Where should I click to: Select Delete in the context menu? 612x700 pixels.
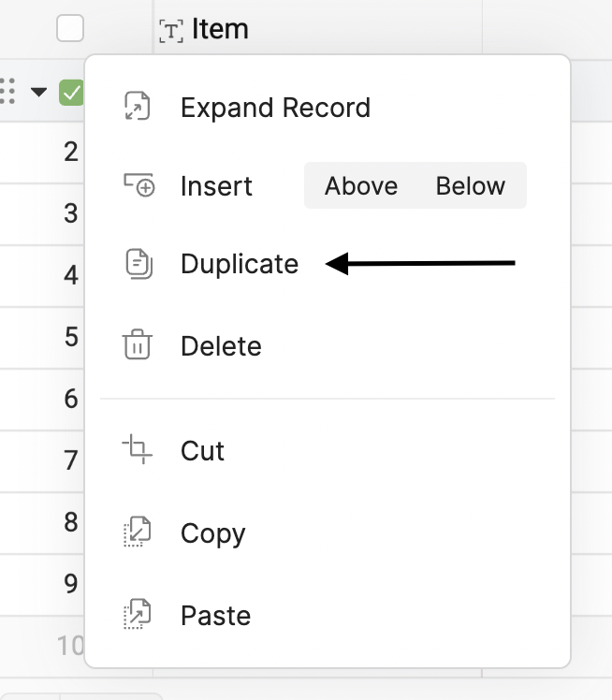coord(221,346)
